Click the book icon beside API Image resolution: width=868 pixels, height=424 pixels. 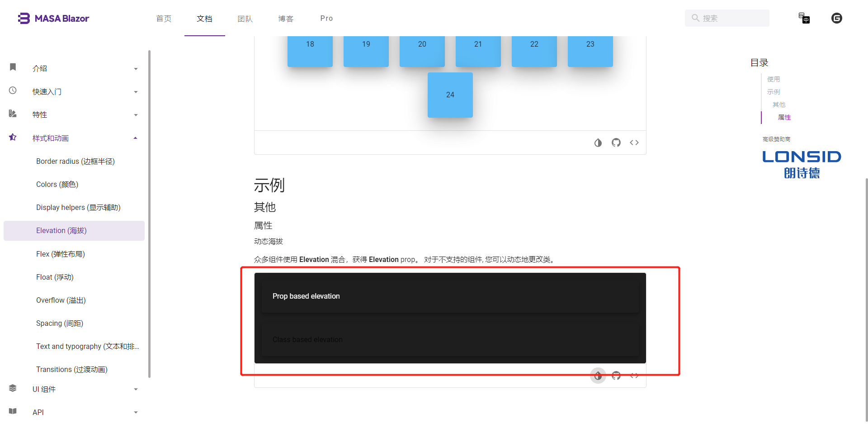[13, 411]
